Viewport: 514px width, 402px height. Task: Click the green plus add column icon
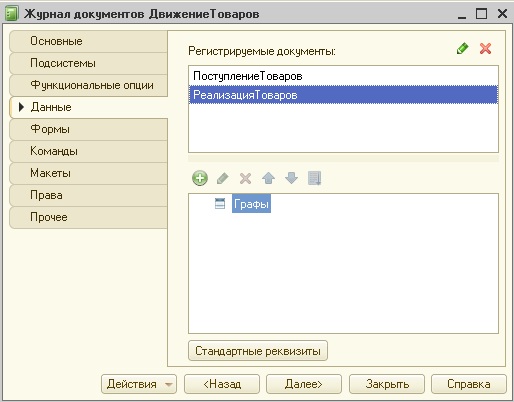tap(200, 178)
